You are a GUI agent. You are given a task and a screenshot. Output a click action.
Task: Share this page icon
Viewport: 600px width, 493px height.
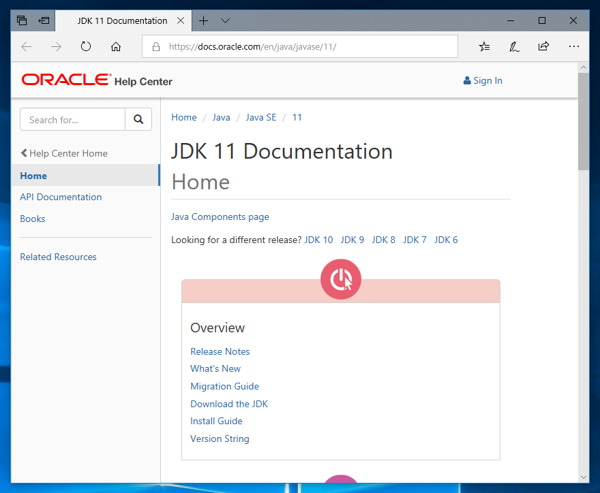[543, 47]
